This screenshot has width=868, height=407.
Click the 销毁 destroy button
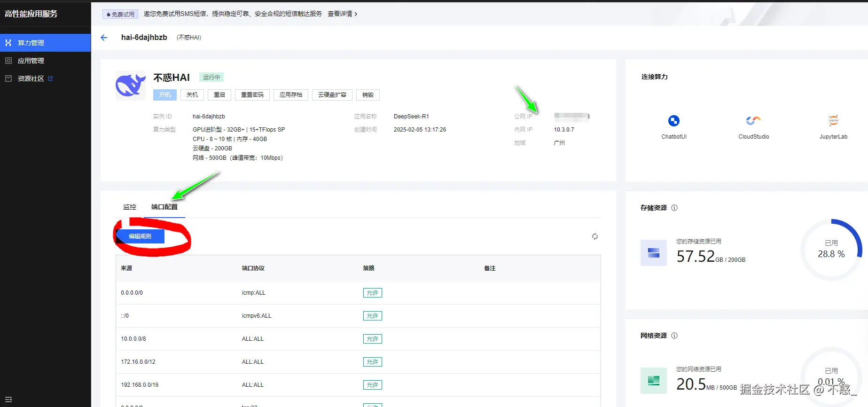click(x=368, y=95)
